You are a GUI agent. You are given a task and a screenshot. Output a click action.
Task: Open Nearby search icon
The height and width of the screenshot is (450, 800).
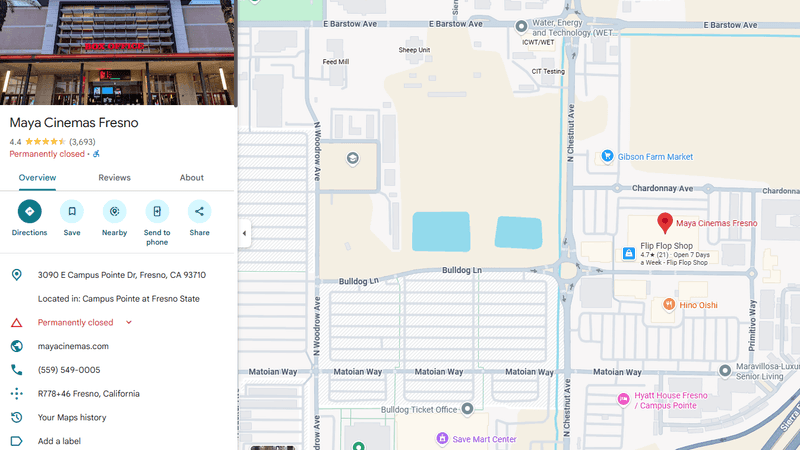(114, 211)
